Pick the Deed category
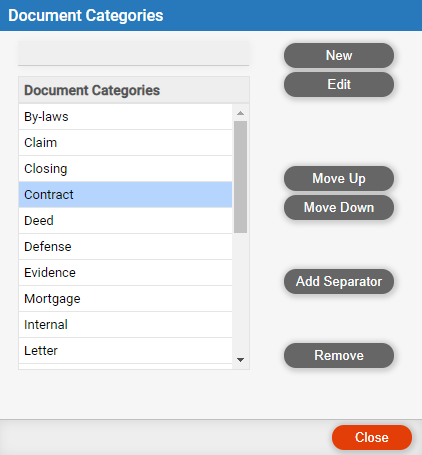 125,221
